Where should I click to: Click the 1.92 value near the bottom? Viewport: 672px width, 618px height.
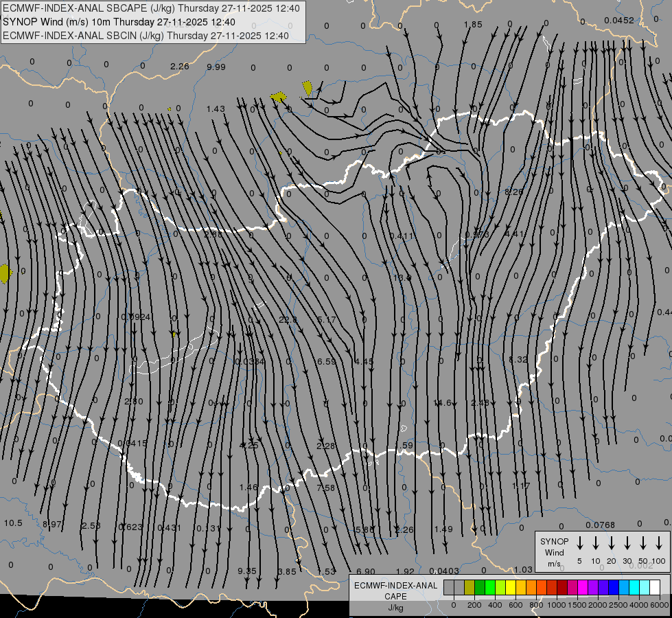(405, 571)
